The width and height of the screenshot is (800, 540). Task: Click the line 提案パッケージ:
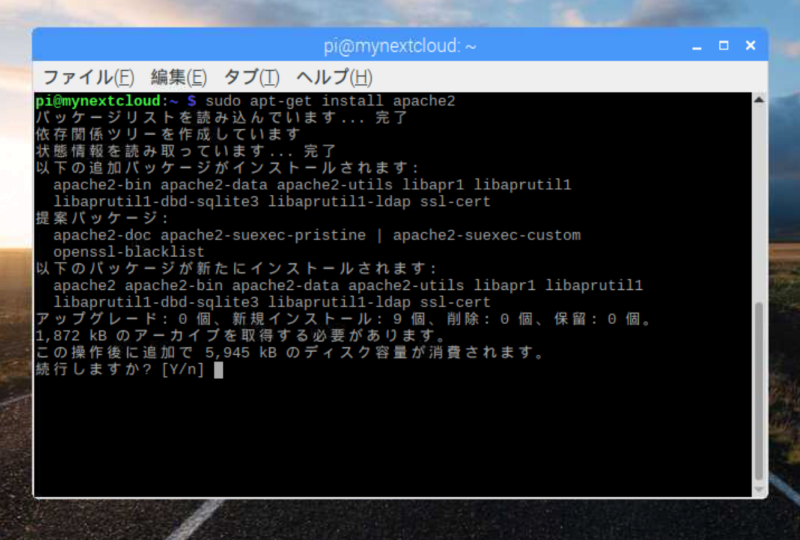[102, 218]
